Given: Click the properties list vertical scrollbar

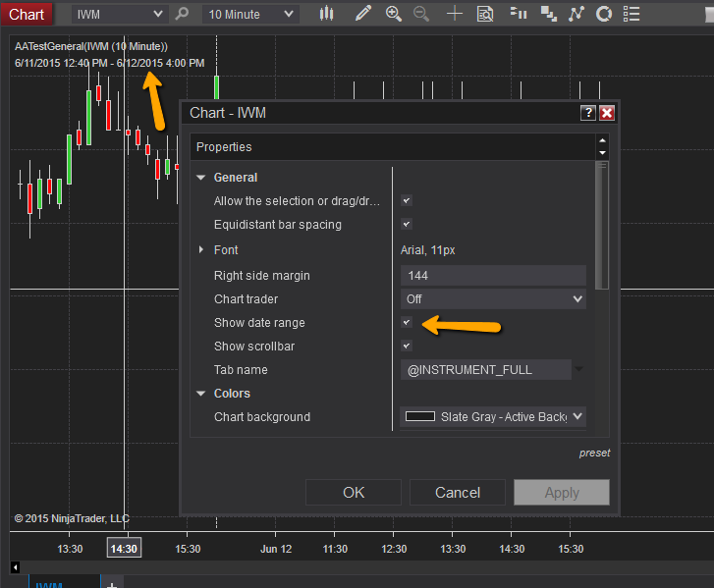Looking at the screenshot, I should click(x=601, y=225).
